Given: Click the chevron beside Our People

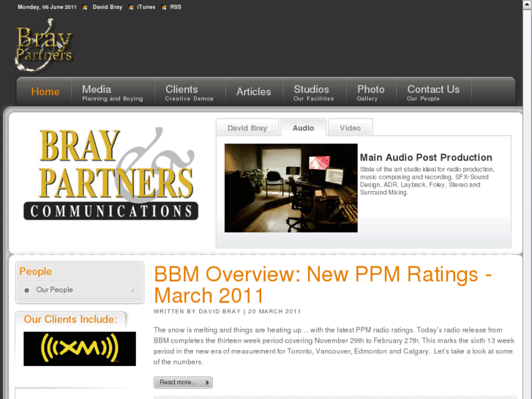Looking at the screenshot, I should click(x=133, y=291).
